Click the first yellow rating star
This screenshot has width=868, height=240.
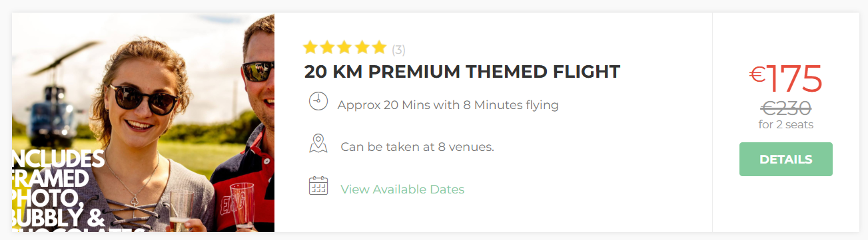pyautogui.click(x=310, y=47)
